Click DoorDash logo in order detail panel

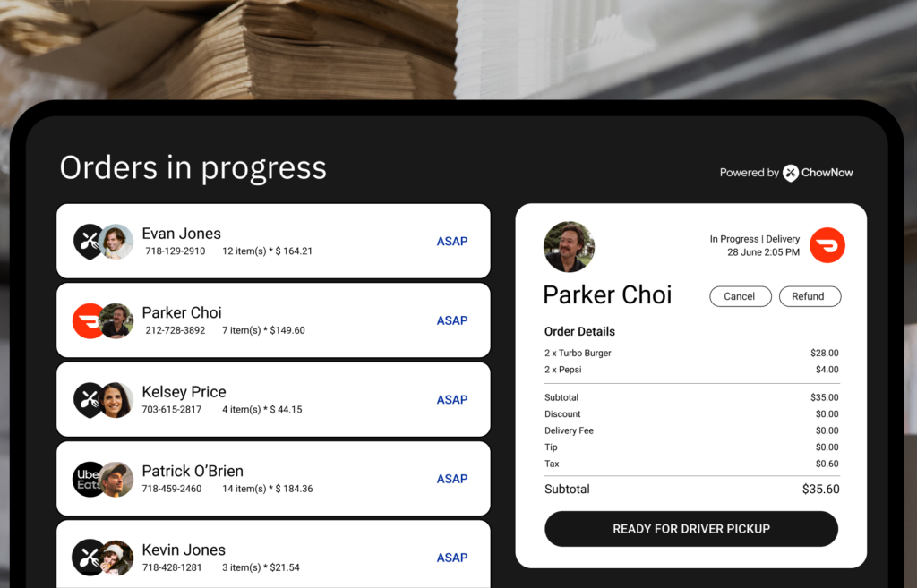[827, 245]
